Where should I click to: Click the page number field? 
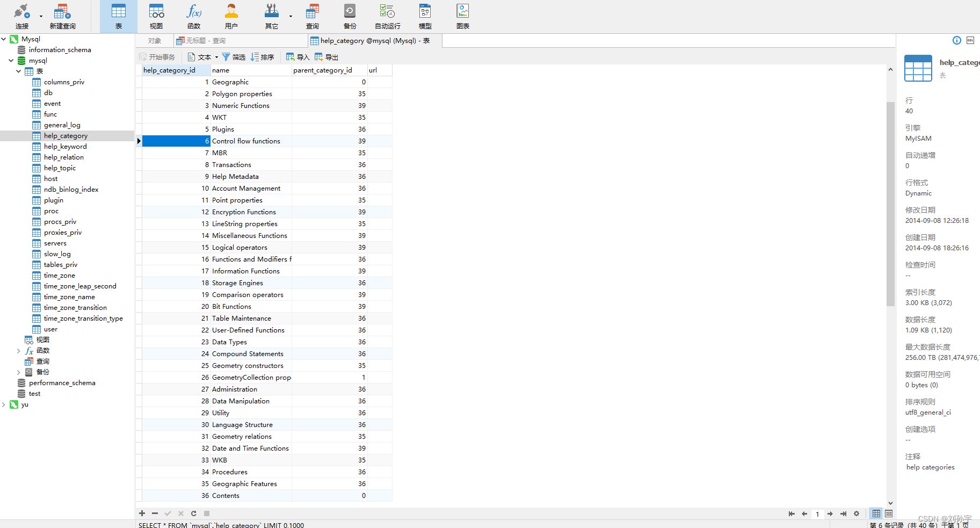point(817,514)
